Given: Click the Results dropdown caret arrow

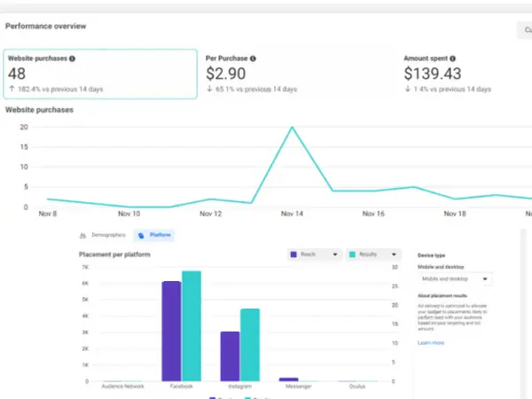Looking at the screenshot, I should coord(394,254).
